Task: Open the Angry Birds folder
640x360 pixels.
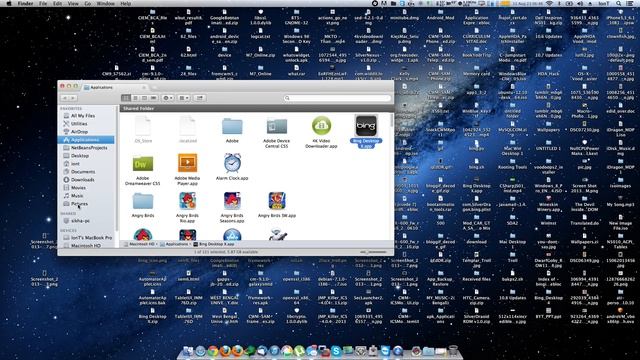Action: pyautogui.click(x=143, y=201)
